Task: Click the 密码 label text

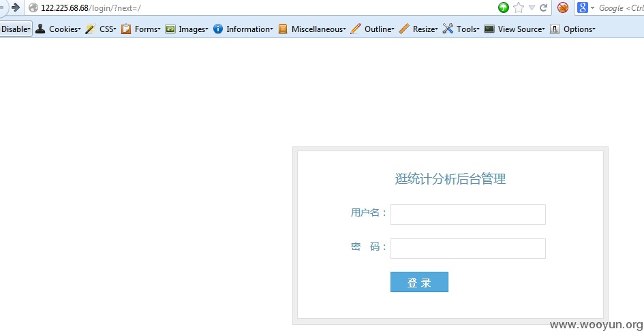Action: tap(369, 247)
